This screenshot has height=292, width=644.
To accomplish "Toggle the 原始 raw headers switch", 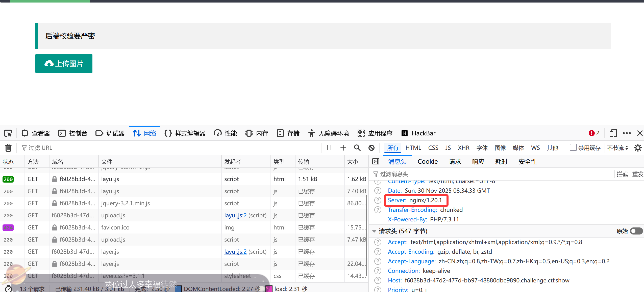I will tap(636, 231).
